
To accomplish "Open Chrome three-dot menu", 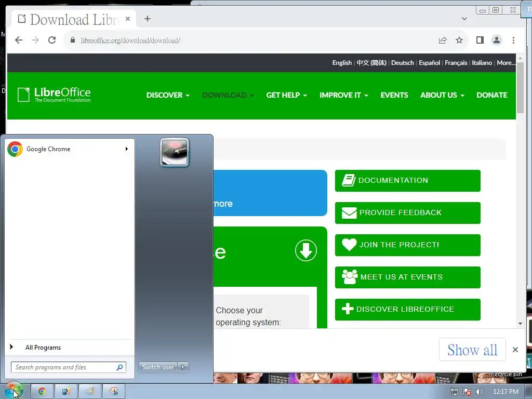I will (513, 40).
